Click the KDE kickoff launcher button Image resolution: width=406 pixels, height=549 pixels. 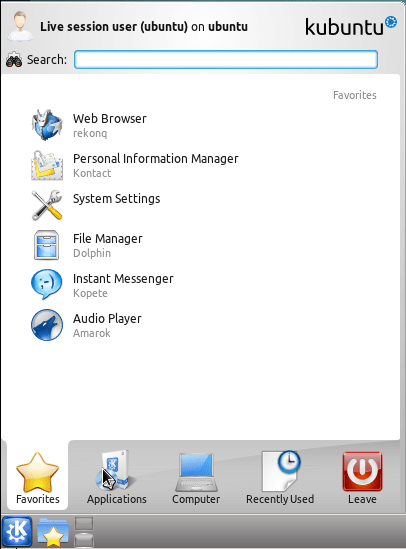(17, 531)
